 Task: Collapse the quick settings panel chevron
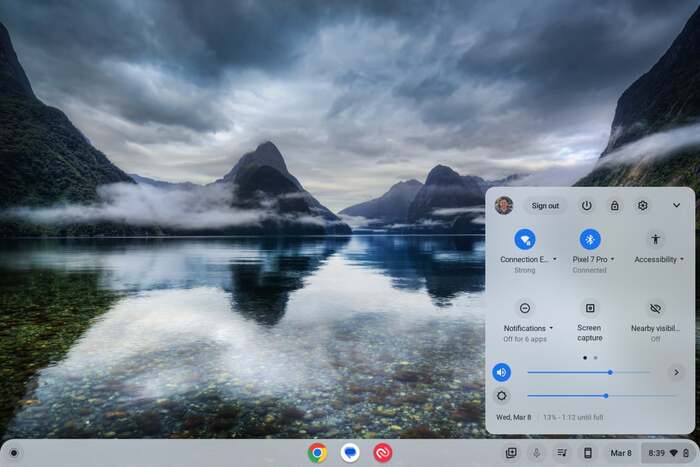(676, 205)
